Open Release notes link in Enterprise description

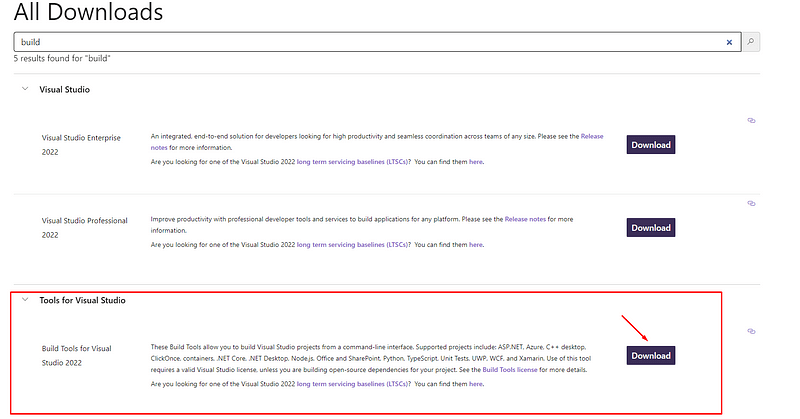(x=592, y=137)
